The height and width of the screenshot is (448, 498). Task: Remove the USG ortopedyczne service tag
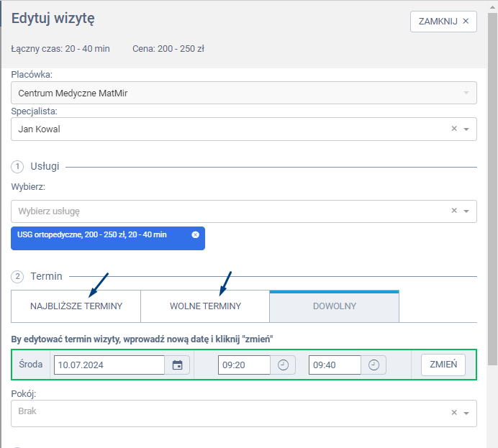pos(196,235)
